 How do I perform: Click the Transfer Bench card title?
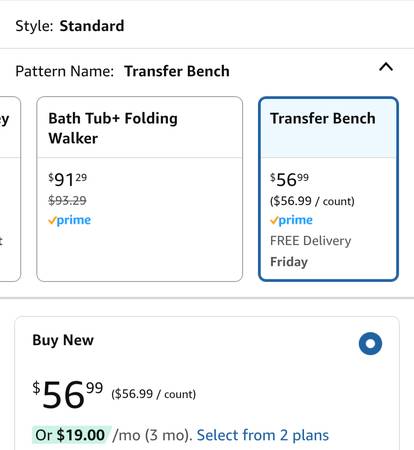click(x=323, y=118)
